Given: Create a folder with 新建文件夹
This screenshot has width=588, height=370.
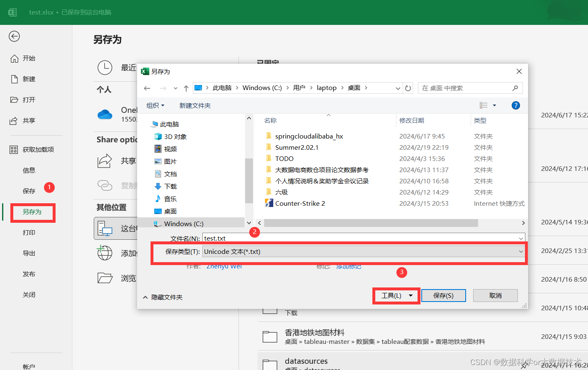Looking at the screenshot, I should click(x=195, y=105).
